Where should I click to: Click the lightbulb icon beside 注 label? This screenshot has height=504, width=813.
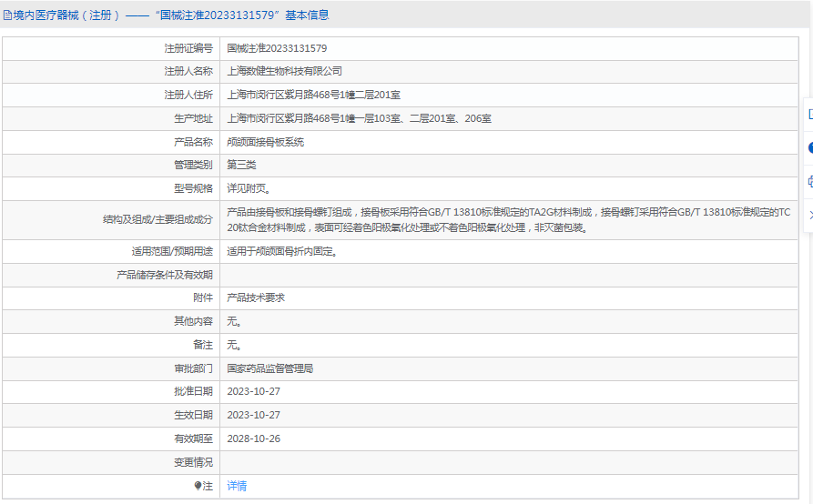pyautogui.click(x=198, y=486)
